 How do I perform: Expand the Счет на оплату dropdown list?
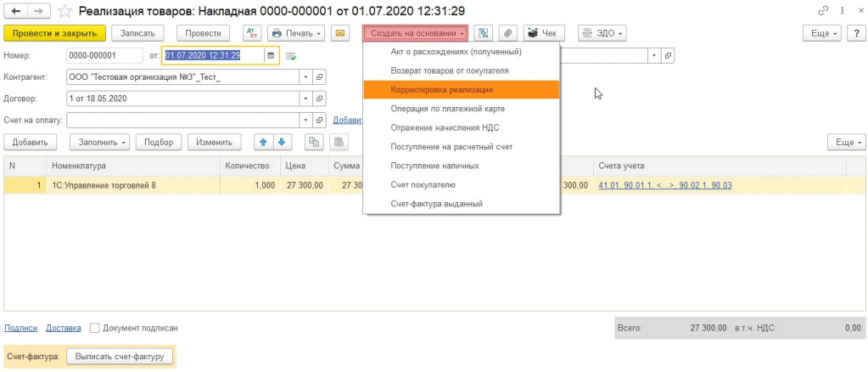pyautogui.click(x=306, y=121)
